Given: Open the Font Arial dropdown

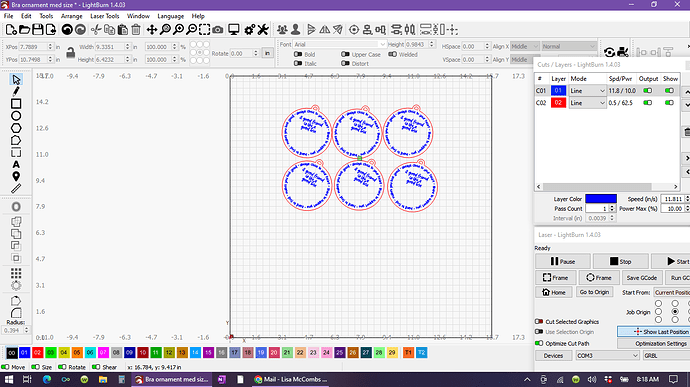Looking at the screenshot, I should [x=339, y=44].
